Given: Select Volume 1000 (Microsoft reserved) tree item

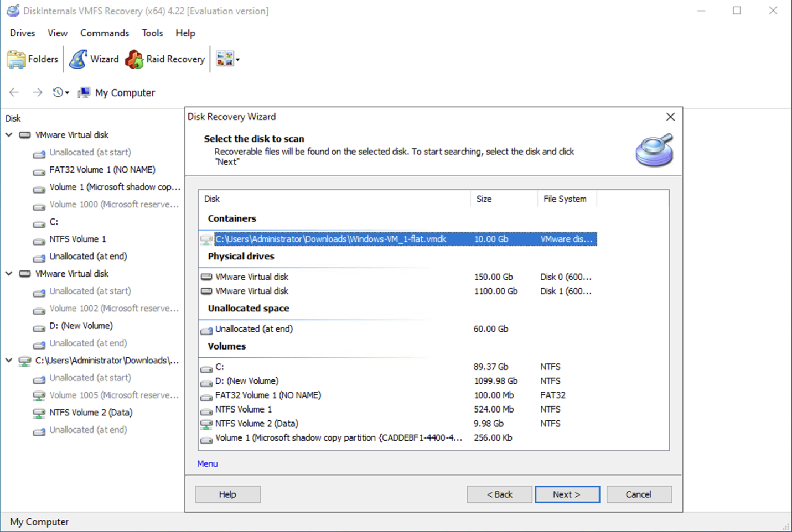Looking at the screenshot, I should 114,205.
